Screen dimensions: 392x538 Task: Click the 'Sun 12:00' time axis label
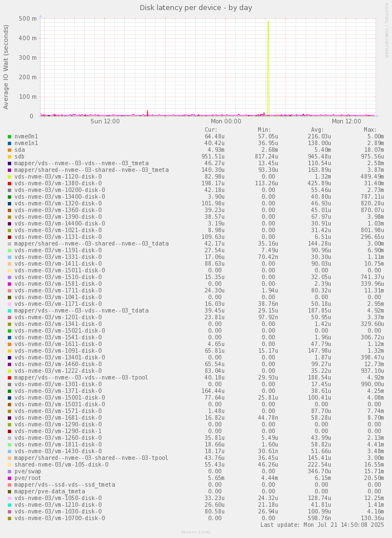(x=105, y=121)
